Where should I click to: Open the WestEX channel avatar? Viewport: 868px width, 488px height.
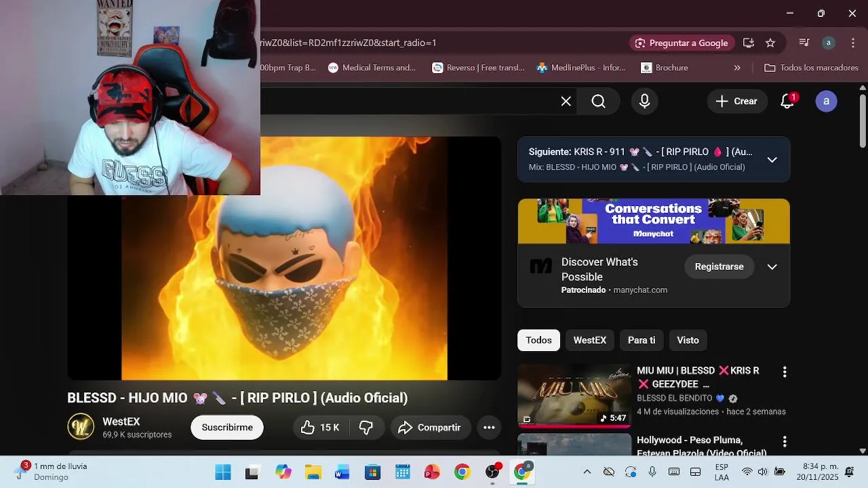(x=81, y=427)
